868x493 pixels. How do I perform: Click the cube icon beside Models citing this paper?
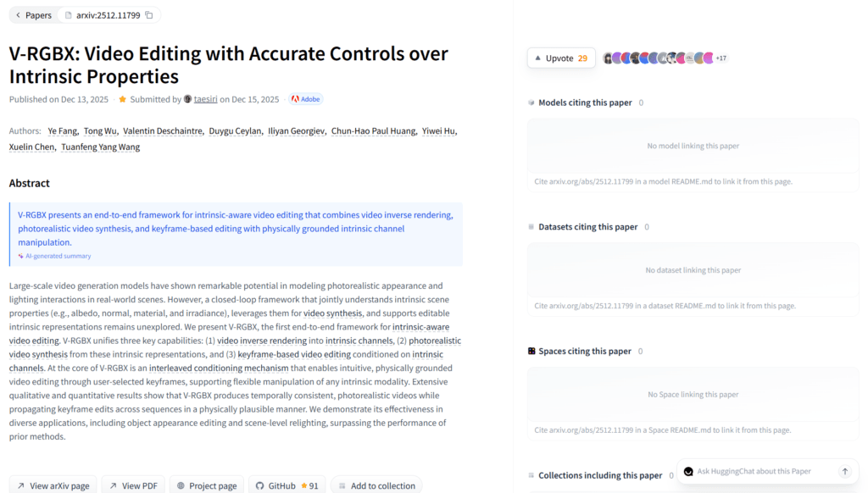click(x=531, y=103)
